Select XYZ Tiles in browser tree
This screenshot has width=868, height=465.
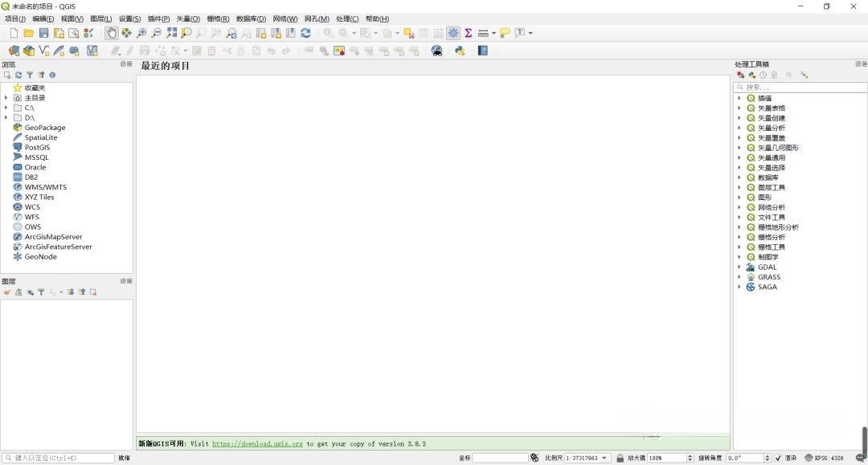click(39, 198)
